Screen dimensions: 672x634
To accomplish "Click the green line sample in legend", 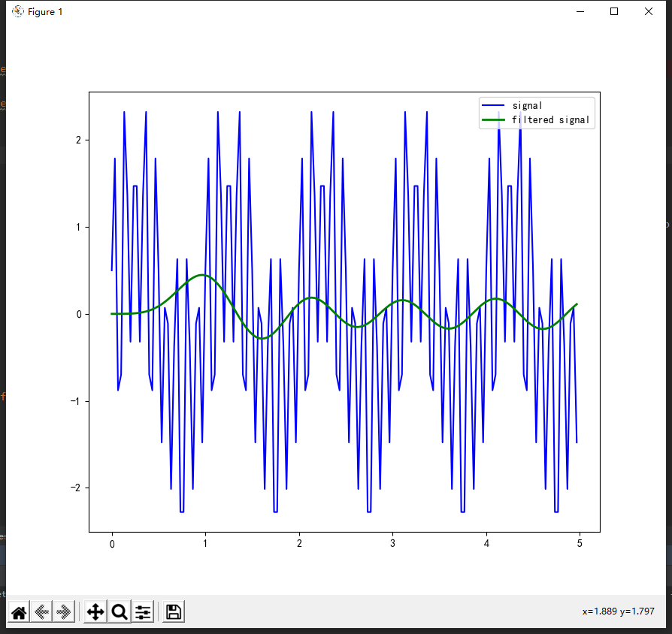I will [x=494, y=119].
